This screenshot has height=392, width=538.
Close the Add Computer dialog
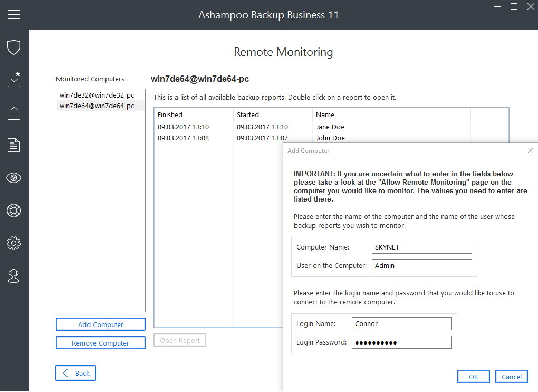tap(531, 150)
